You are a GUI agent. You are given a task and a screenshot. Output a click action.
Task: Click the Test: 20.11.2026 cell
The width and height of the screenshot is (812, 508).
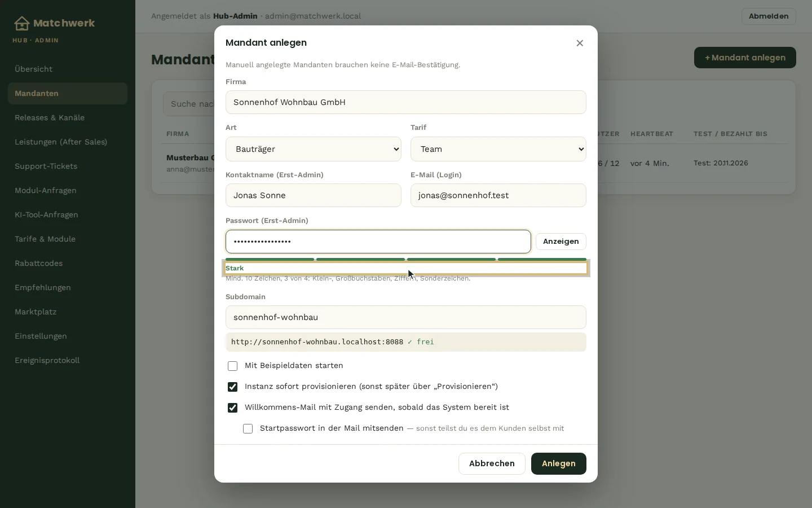click(x=721, y=163)
